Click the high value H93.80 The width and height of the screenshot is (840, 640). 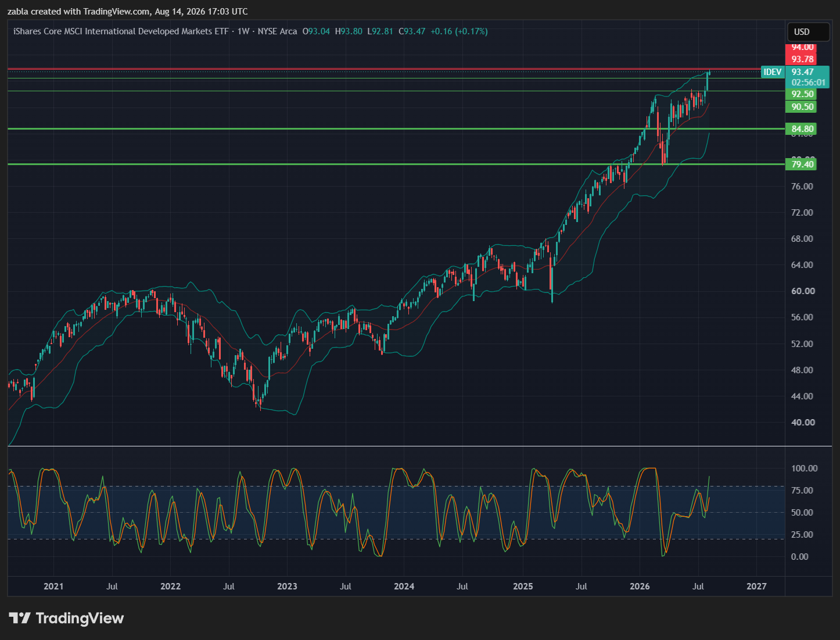point(349,31)
